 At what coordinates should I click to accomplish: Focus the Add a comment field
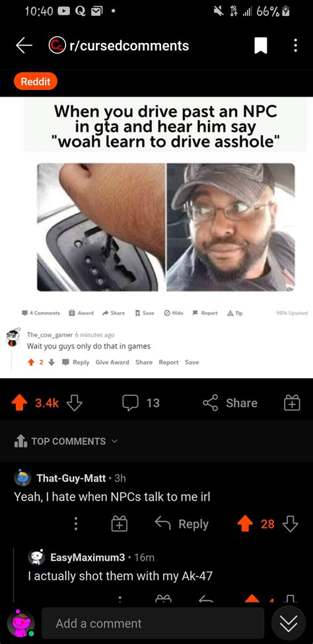point(153,624)
